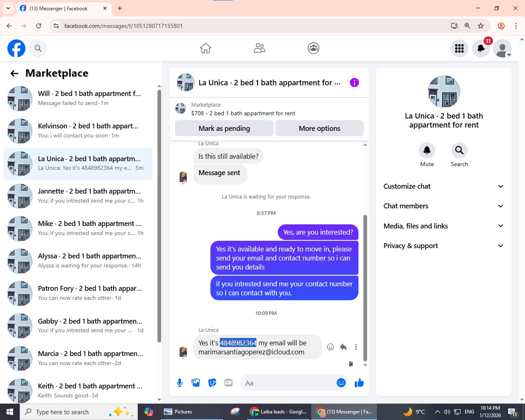Go to the Home feed icon
This screenshot has width=525, height=420.
tap(205, 48)
